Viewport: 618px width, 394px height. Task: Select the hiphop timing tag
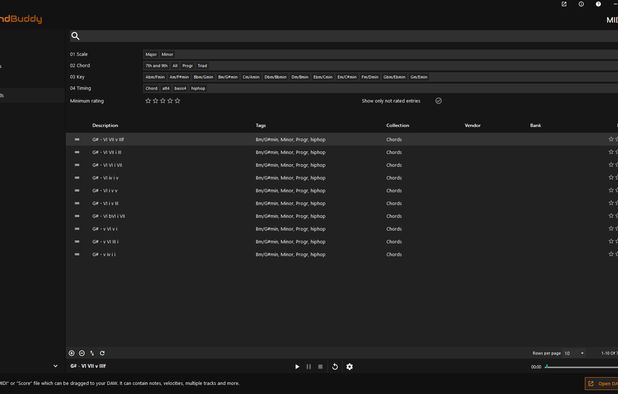tap(198, 89)
